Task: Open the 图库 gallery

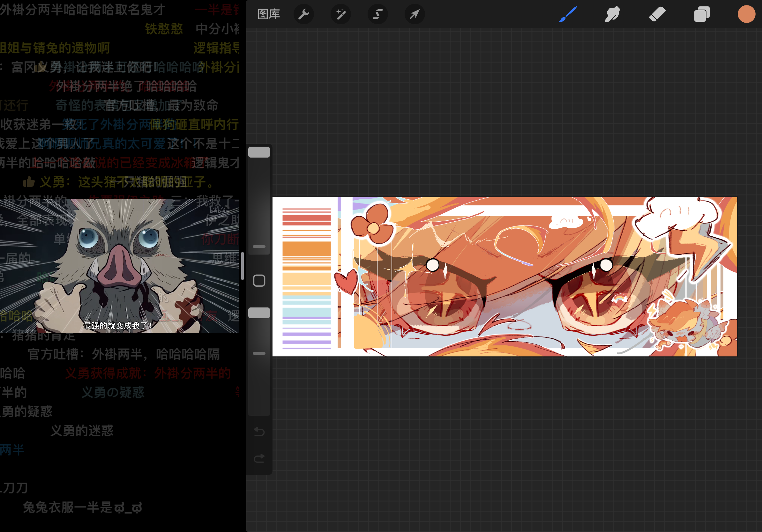Action: (x=268, y=14)
